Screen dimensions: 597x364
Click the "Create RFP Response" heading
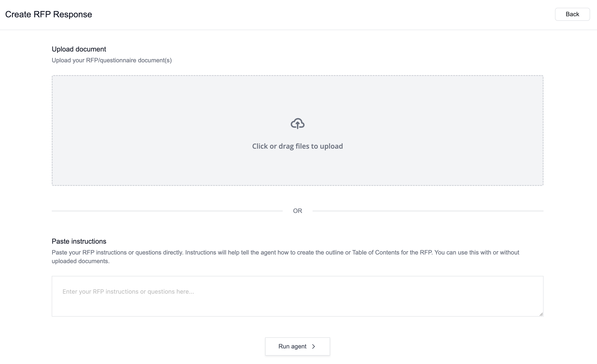coord(49,14)
